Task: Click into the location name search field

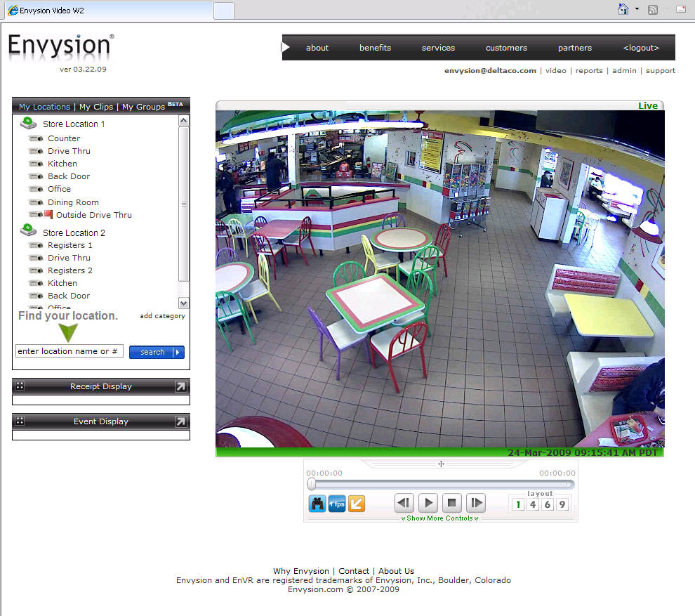Action: coord(69,350)
